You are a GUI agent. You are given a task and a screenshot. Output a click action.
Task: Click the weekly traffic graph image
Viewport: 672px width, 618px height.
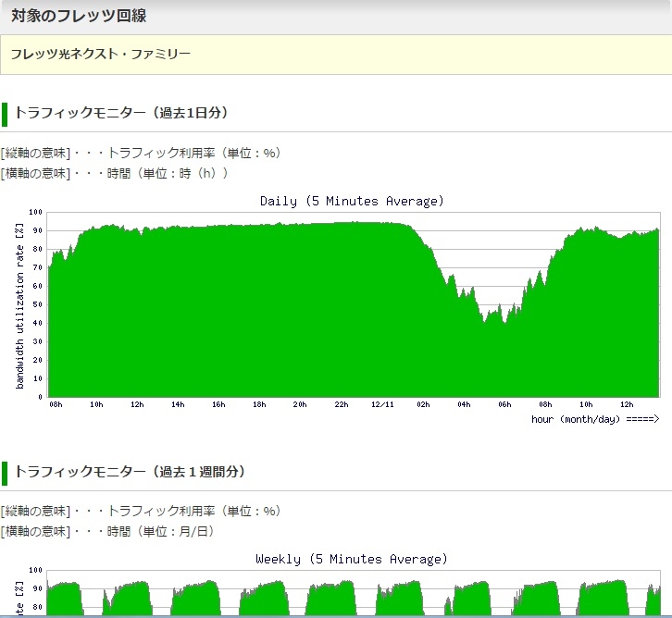click(337, 584)
